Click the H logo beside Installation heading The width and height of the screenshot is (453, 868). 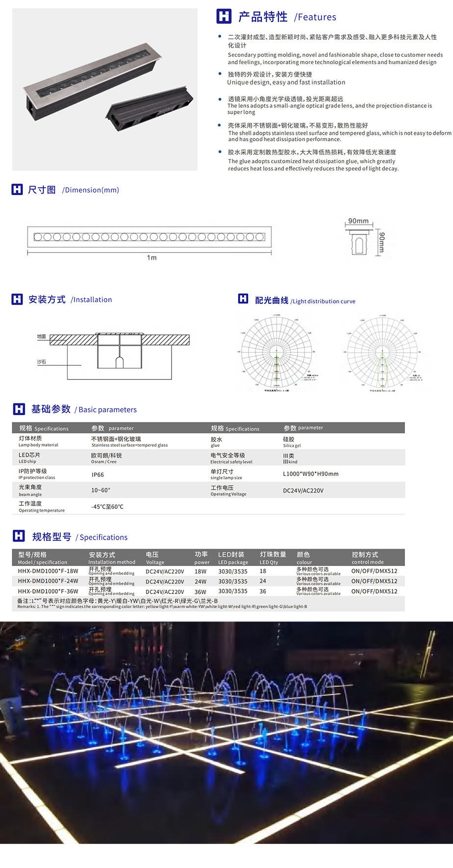pos(17,299)
